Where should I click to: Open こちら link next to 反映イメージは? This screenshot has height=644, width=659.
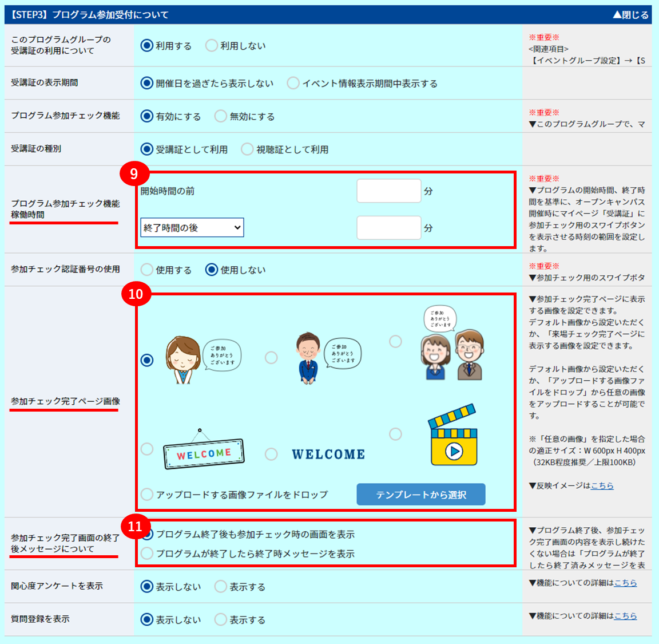pos(602,485)
